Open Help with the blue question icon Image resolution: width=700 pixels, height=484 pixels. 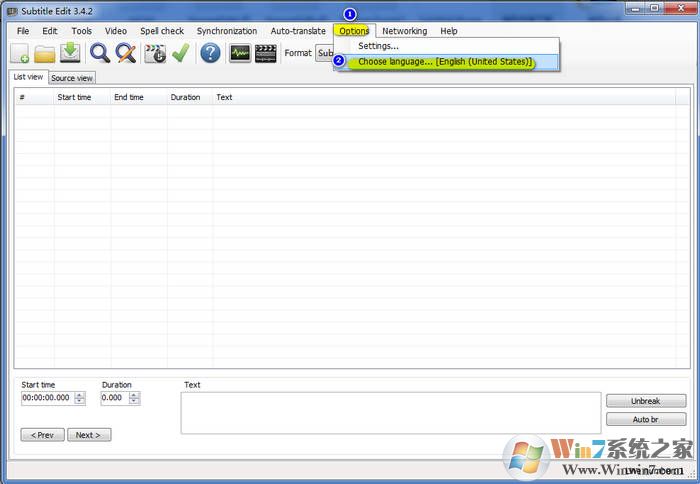click(210, 53)
